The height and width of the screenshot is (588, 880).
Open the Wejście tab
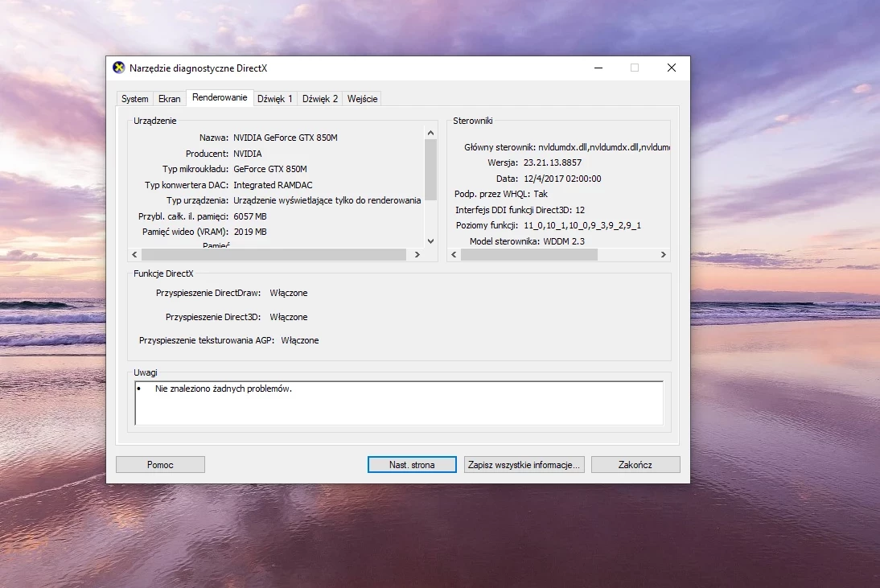[362, 99]
